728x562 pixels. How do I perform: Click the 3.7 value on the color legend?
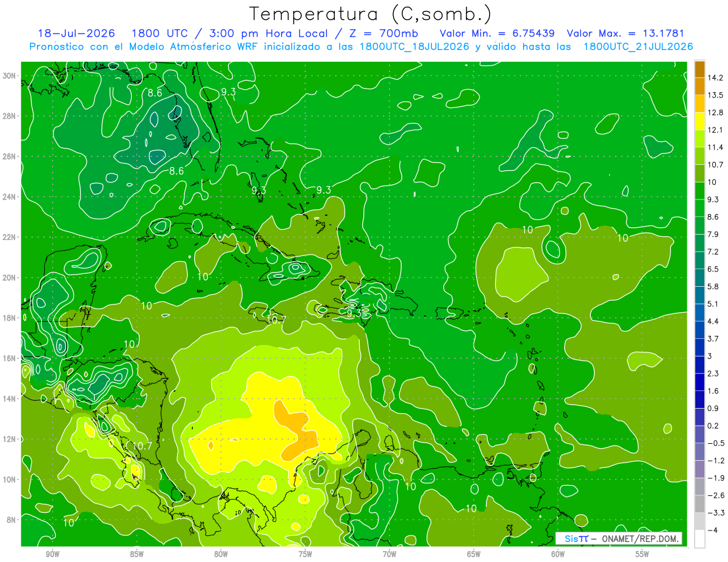[x=713, y=338]
